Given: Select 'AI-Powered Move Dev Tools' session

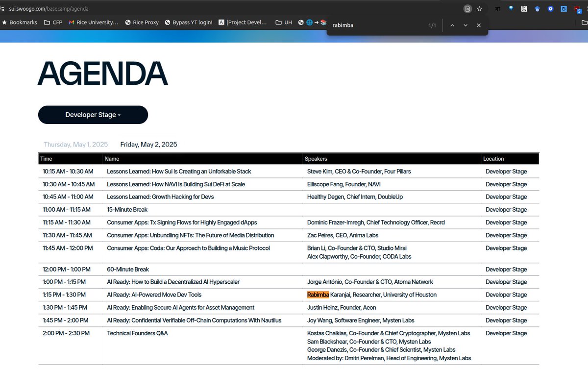Looking at the screenshot, I should tap(154, 295).
